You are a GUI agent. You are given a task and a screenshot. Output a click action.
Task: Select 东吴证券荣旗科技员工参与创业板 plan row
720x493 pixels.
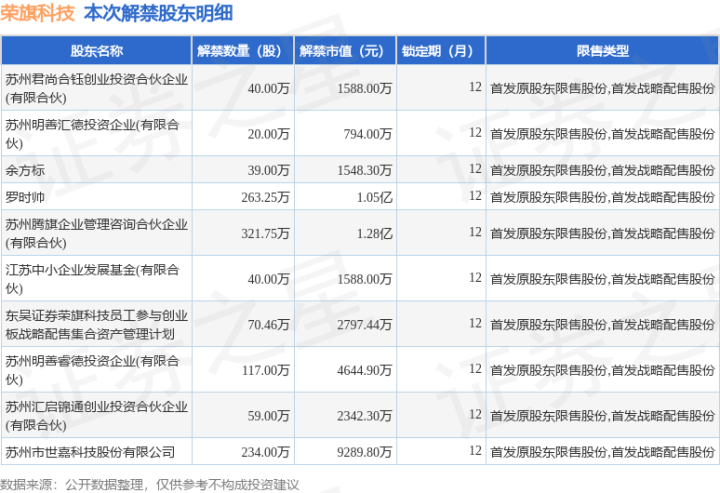[96, 324]
